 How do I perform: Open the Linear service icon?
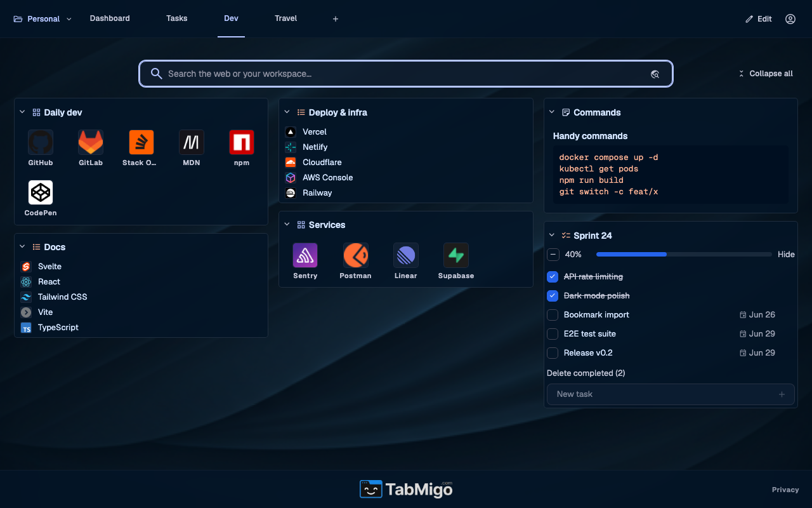(406, 255)
